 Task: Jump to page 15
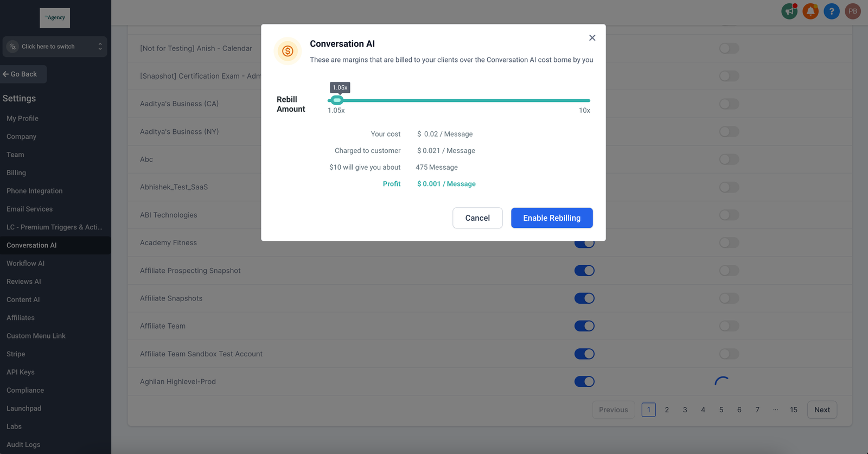point(793,410)
